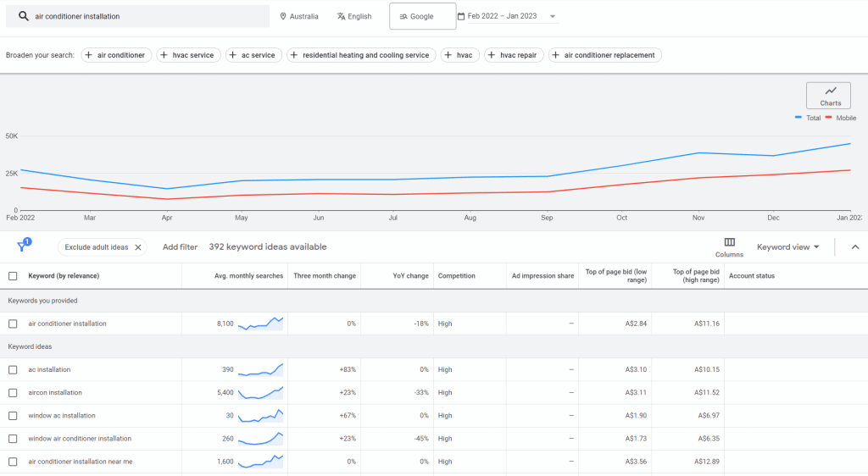The width and height of the screenshot is (868, 476).
Task: Add hvac repair to broaden search
Action: 514,55
